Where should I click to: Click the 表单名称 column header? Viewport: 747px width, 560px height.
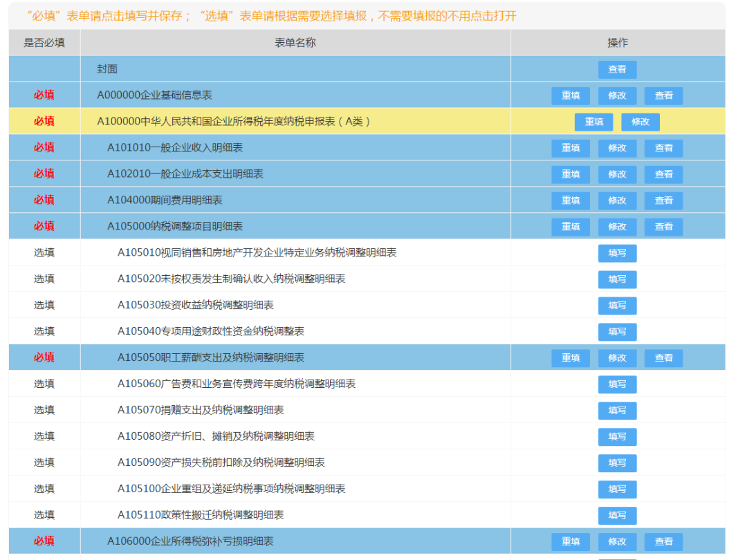(295, 43)
